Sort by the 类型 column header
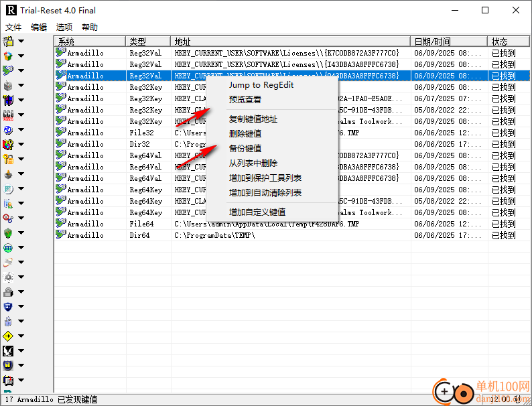 pyautogui.click(x=148, y=42)
